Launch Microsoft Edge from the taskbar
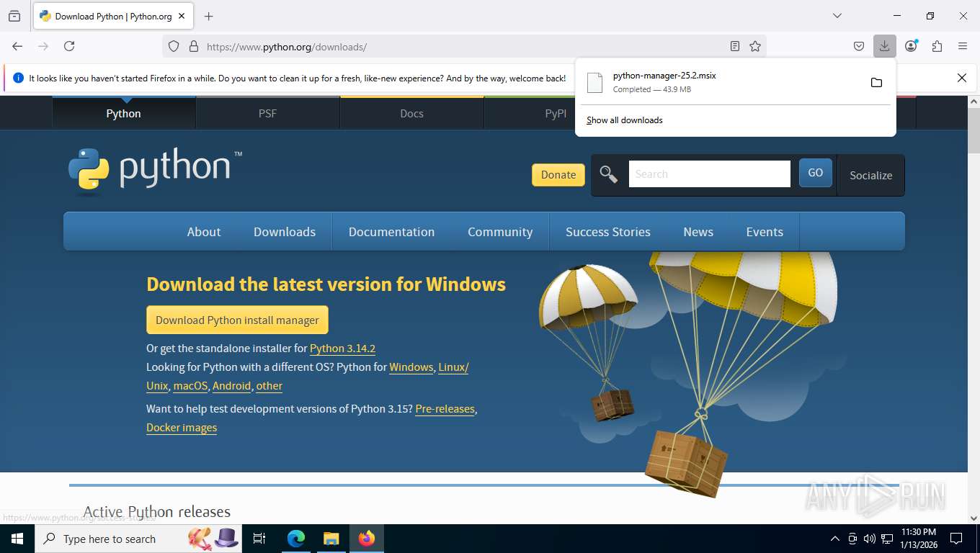Screen dimensions: 980x553 [x=296, y=539]
